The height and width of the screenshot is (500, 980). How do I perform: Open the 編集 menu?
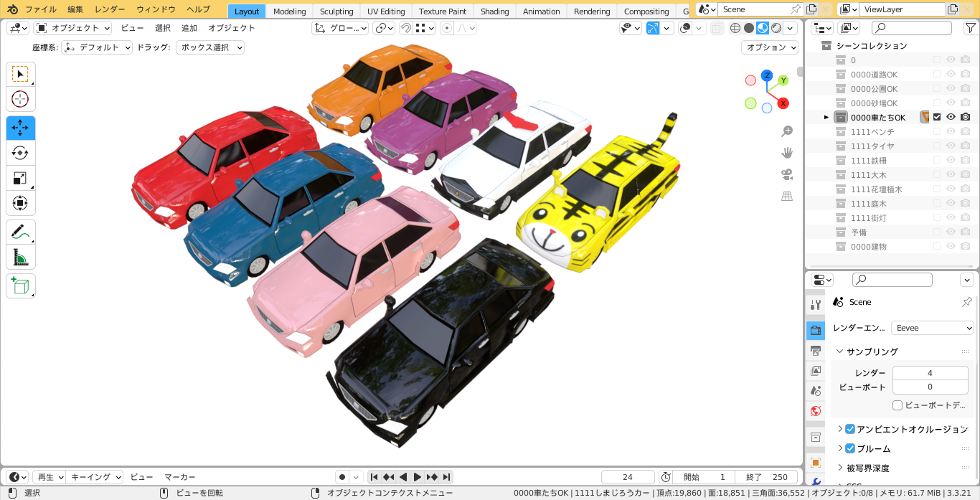(75, 10)
